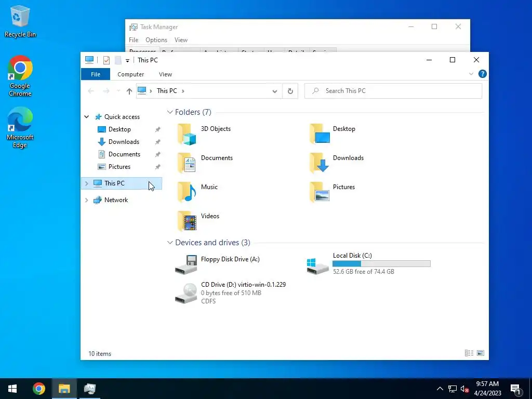Click the New folder quick access toolbar icon
532x399 pixels.
tap(118, 60)
